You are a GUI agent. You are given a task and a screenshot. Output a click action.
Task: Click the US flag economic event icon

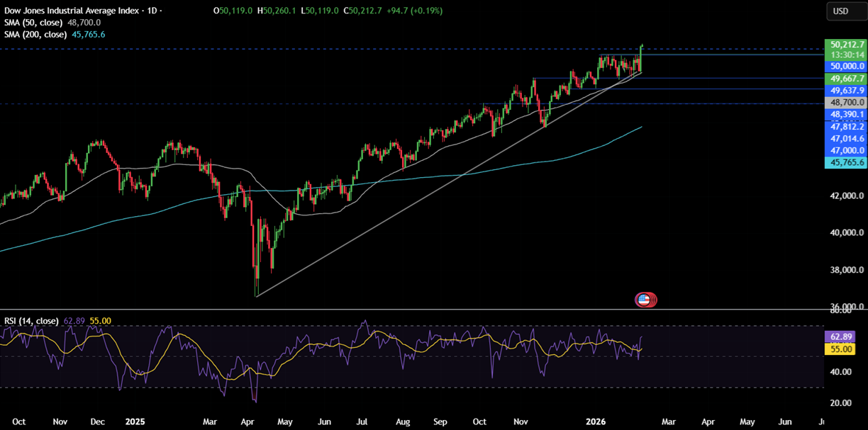645,300
